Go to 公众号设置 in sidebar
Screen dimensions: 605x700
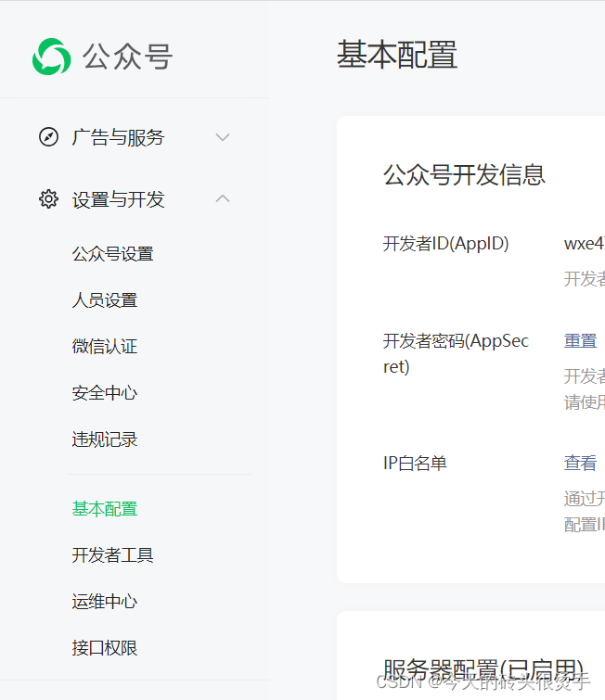click(112, 254)
